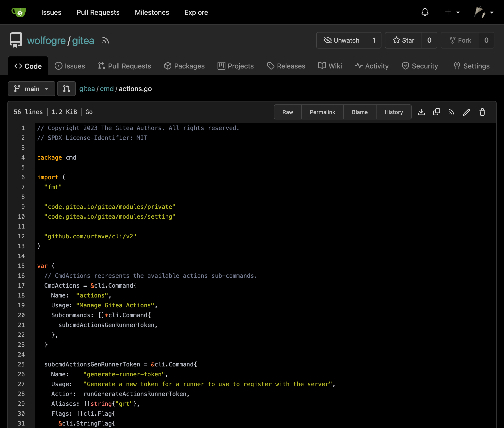Open notifications via the bell icon
The image size is (504, 428).
[425, 12]
